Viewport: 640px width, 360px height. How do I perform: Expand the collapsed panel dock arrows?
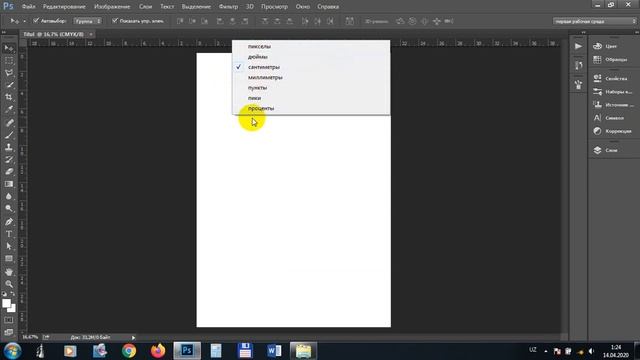(583, 32)
